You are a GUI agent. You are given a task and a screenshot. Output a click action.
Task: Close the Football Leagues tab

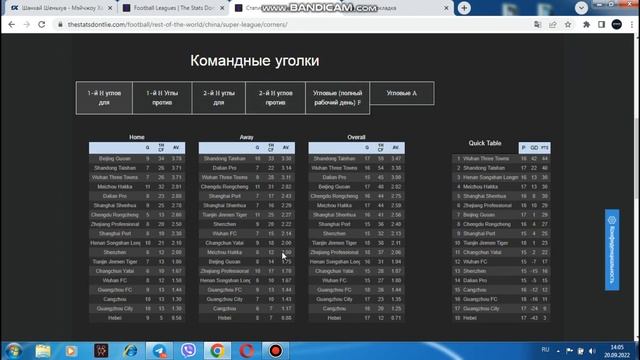[x=222, y=8]
